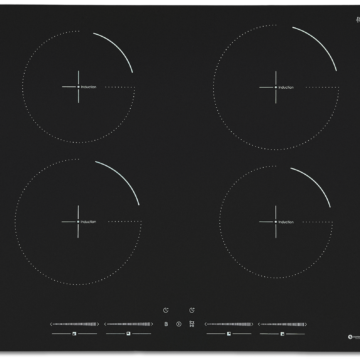Viewport: 360px width, 360px height.
Task: Touch the top-right induction cooking zone cross
Action: (276, 87)
